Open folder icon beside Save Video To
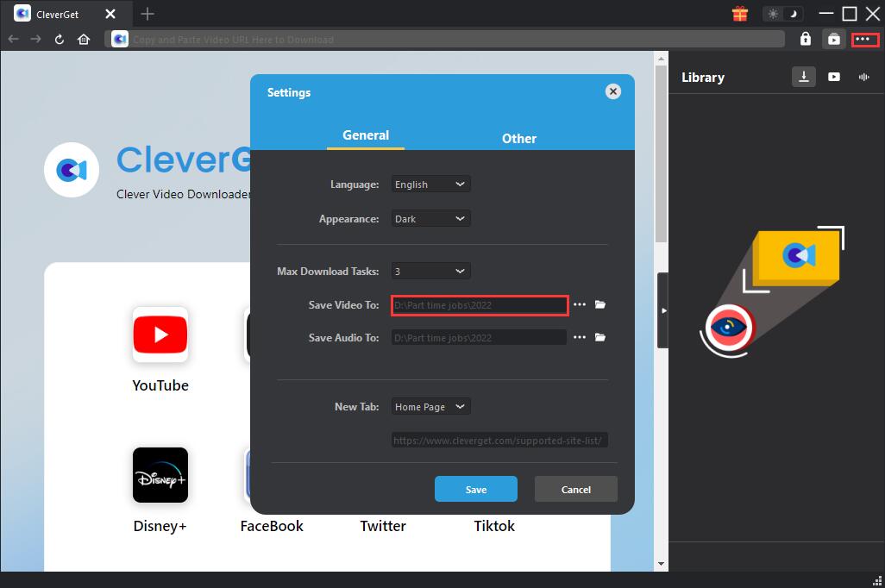 coord(600,304)
